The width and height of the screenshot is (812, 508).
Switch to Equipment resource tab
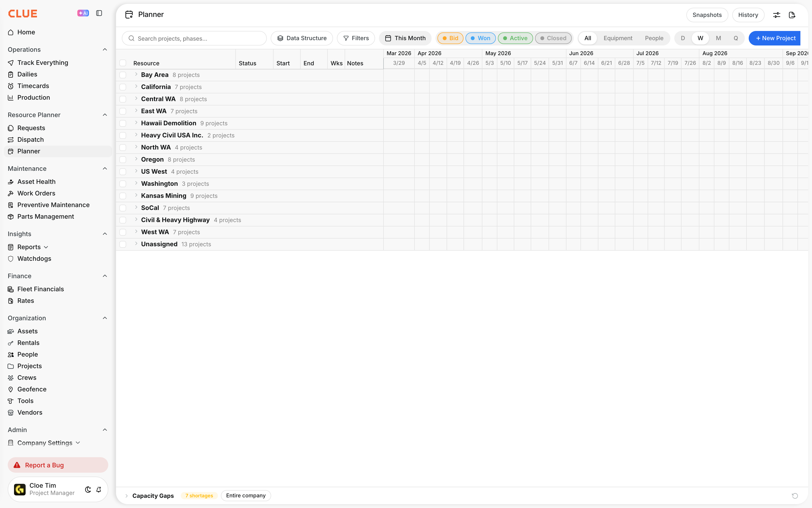click(618, 38)
